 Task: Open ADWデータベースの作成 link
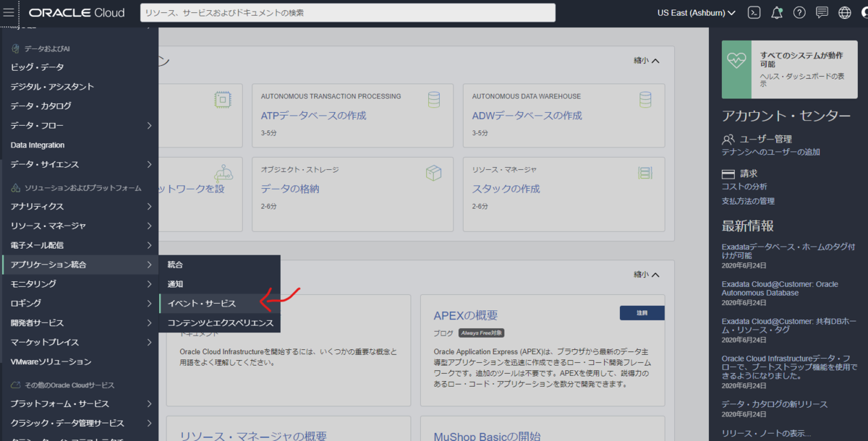tap(527, 116)
